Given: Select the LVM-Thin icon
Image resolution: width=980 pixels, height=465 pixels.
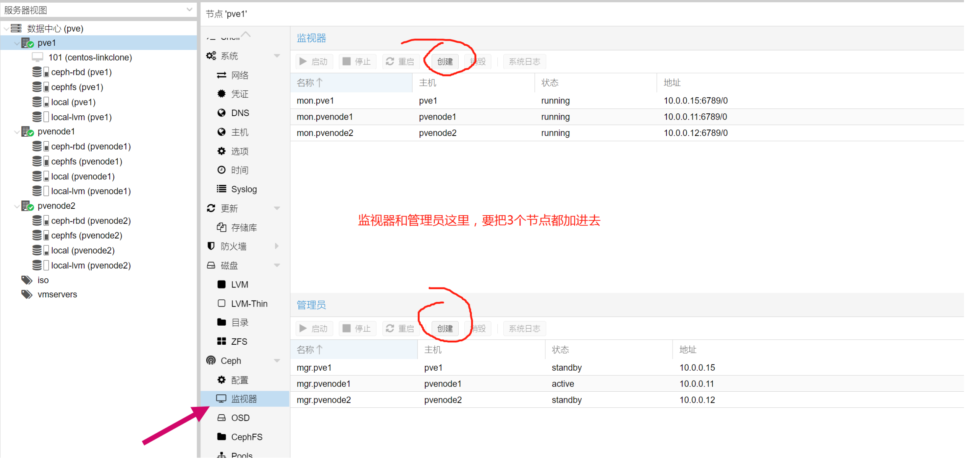Looking at the screenshot, I should [222, 303].
